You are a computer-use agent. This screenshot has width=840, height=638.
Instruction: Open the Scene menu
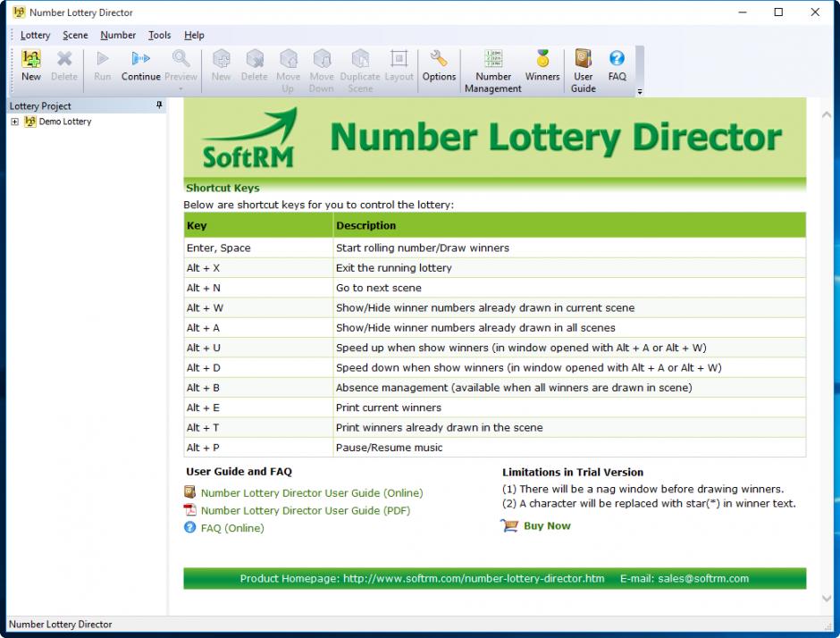75,36
